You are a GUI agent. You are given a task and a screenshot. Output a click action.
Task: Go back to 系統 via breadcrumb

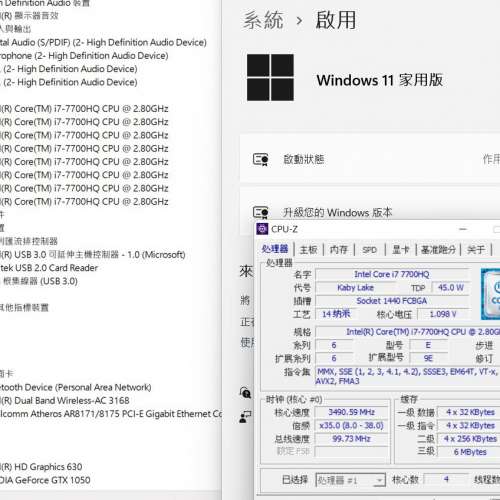point(263,20)
